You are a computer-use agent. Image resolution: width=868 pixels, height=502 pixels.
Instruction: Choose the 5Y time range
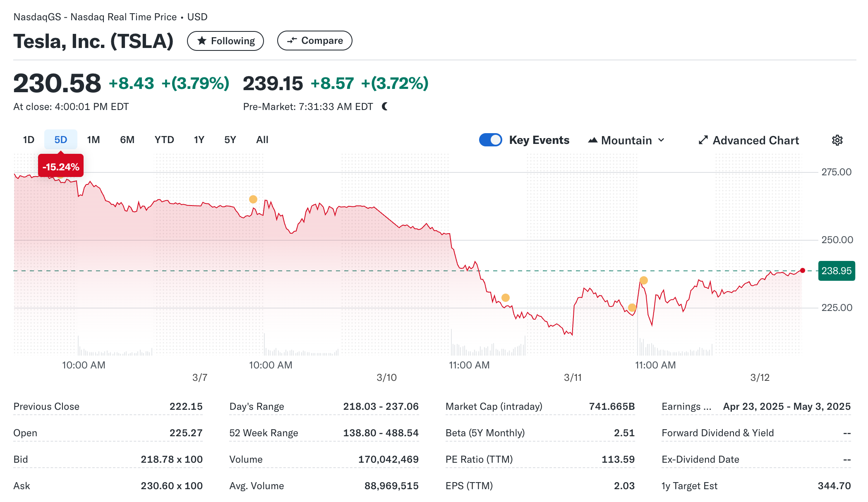click(x=230, y=140)
